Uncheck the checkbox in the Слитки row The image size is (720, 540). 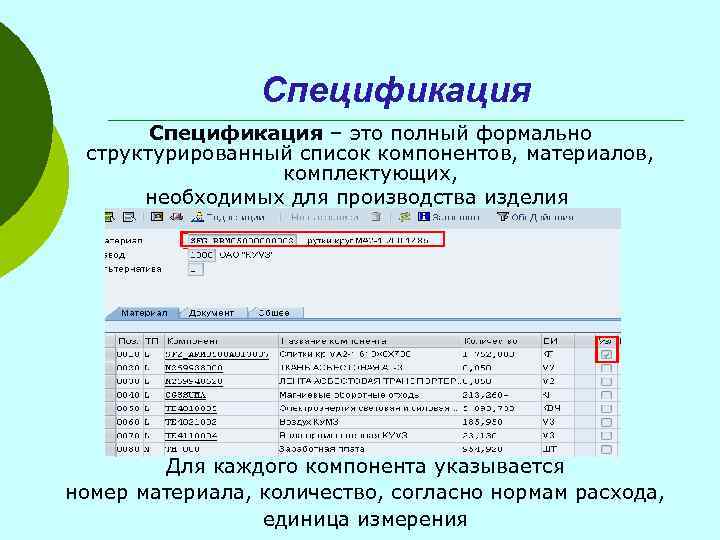click(607, 354)
